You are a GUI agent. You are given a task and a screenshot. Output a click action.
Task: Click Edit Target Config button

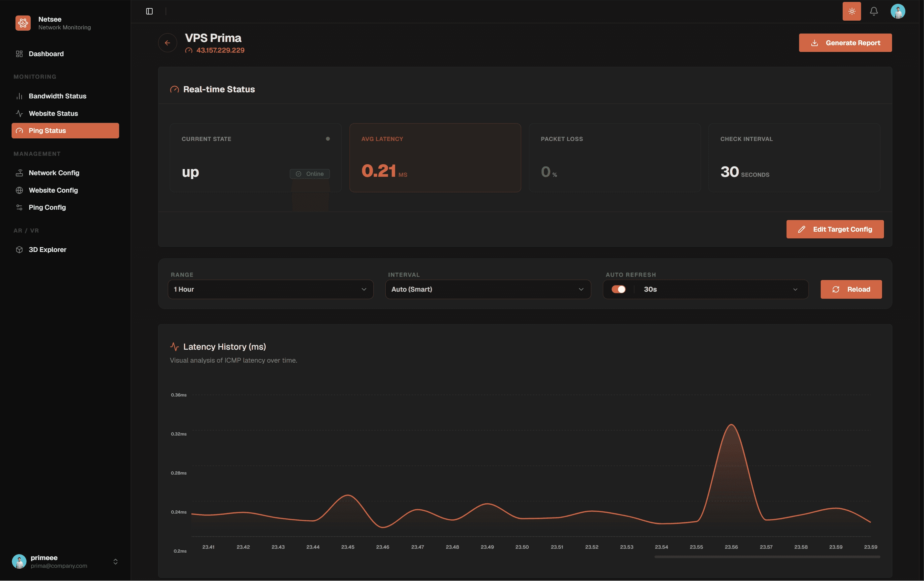(x=835, y=229)
